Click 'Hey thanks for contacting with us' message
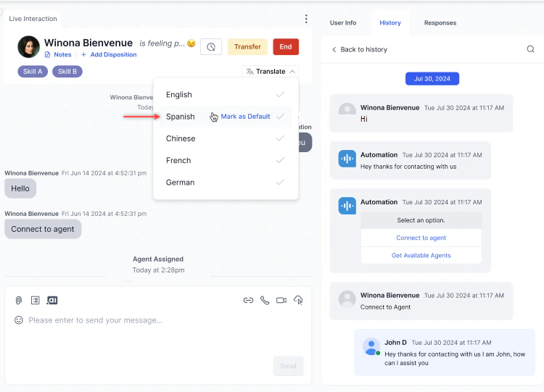Viewport: 544px width, 392px height. click(x=408, y=167)
